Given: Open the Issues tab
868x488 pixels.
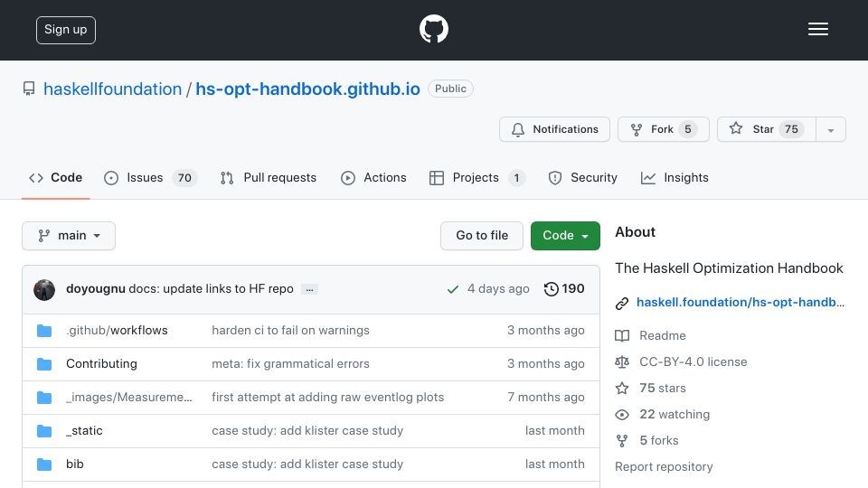Looking at the screenshot, I should click(x=150, y=178).
